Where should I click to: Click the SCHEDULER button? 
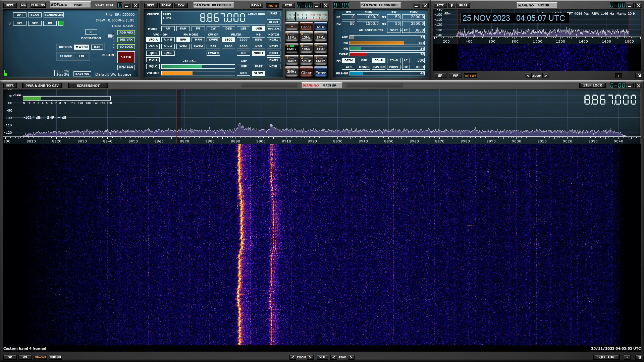pos(54,15)
